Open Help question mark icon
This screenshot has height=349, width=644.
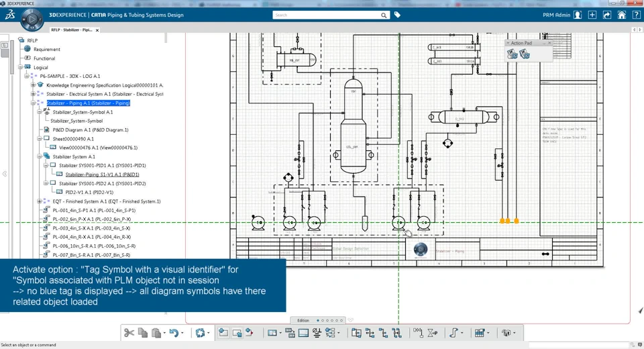pyautogui.click(x=636, y=15)
